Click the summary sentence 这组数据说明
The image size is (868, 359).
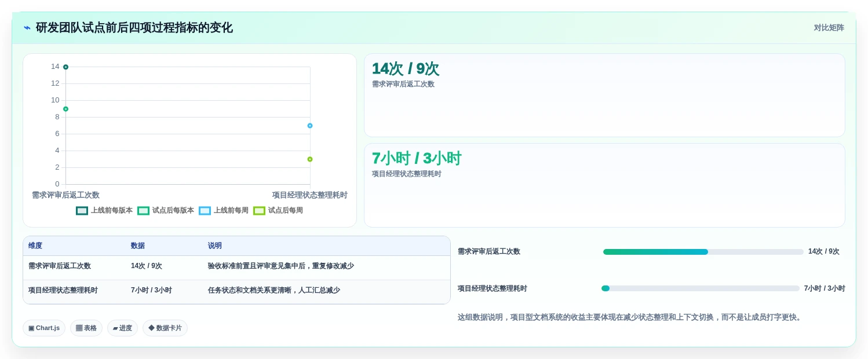click(x=630, y=317)
